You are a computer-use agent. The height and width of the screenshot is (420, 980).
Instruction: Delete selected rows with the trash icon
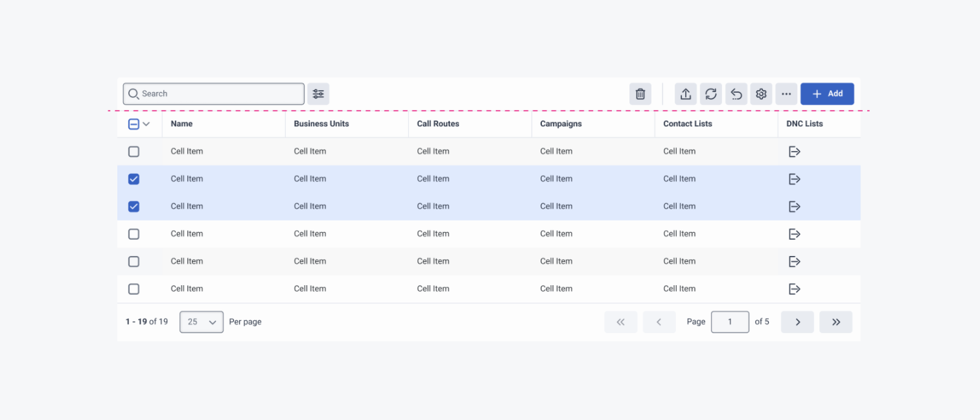(x=640, y=94)
